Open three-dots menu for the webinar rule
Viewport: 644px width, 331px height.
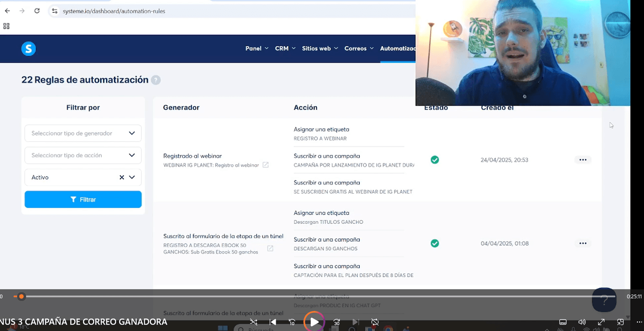583,160
